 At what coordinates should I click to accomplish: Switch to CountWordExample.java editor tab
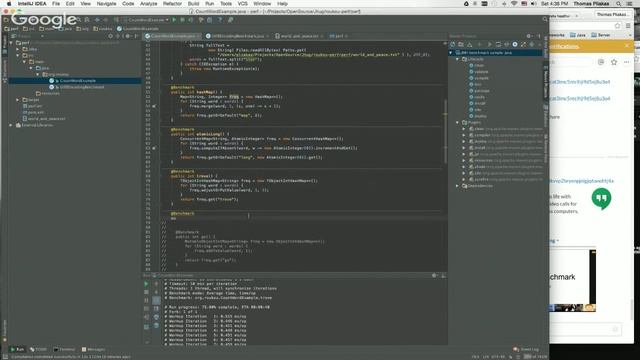(173, 36)
